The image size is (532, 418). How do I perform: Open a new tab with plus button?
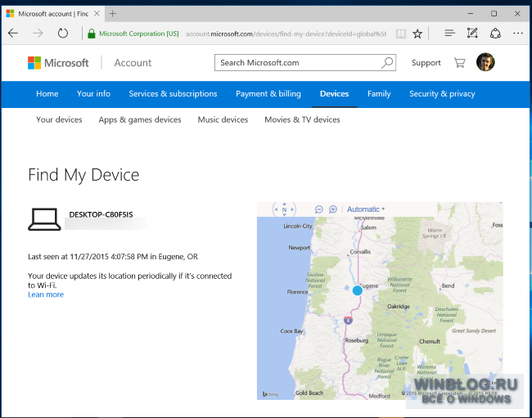(113, 14)
